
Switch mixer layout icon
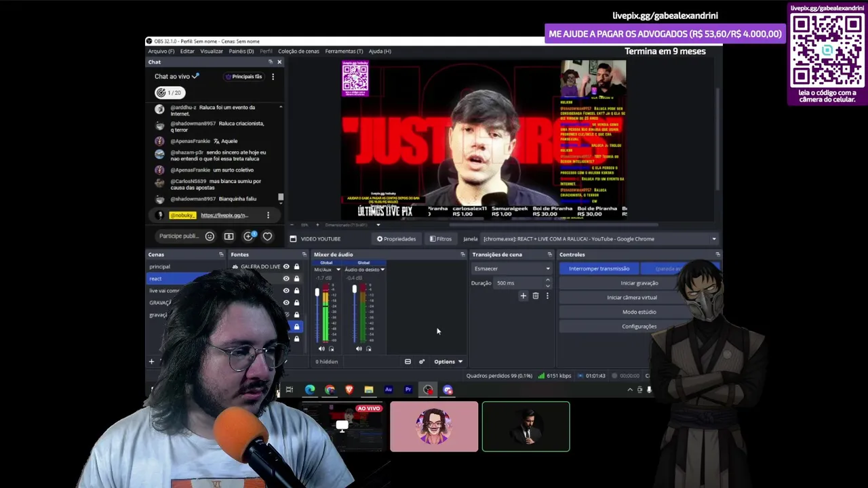tap(408, 361)
